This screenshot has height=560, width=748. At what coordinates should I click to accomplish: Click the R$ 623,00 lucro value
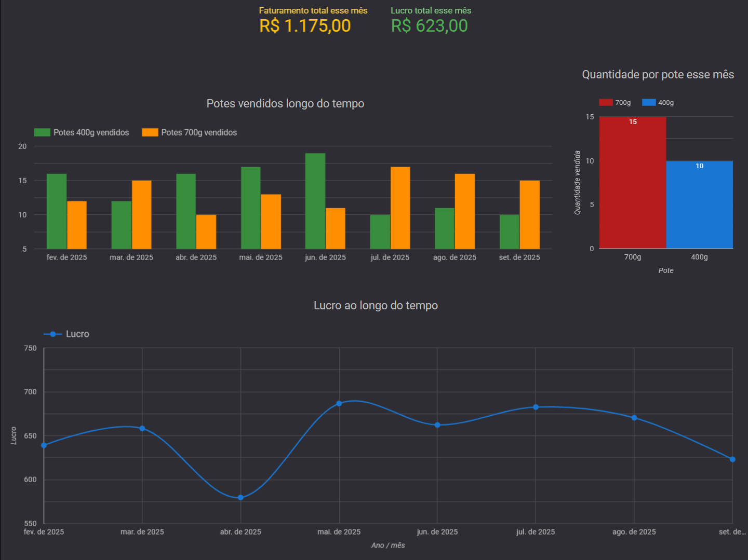[430, 26]
